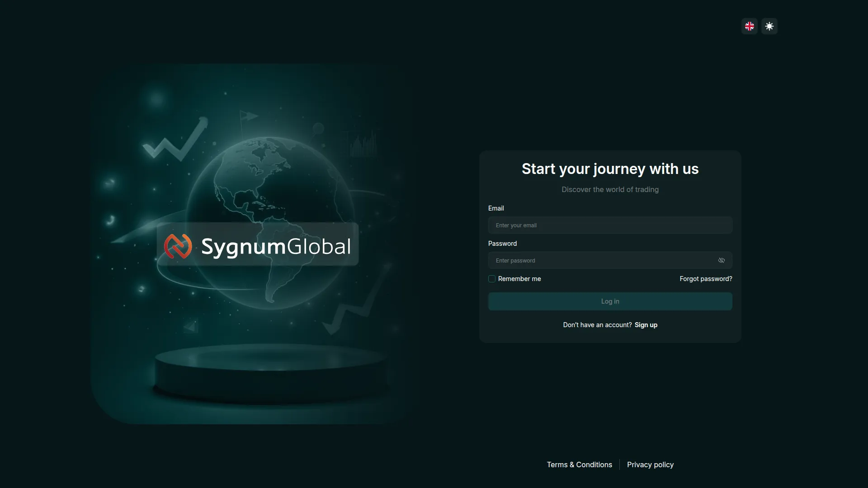The height and width of the screenshot is (488, 868).
Task: Click the Email input field
Action: coord(610,225)
